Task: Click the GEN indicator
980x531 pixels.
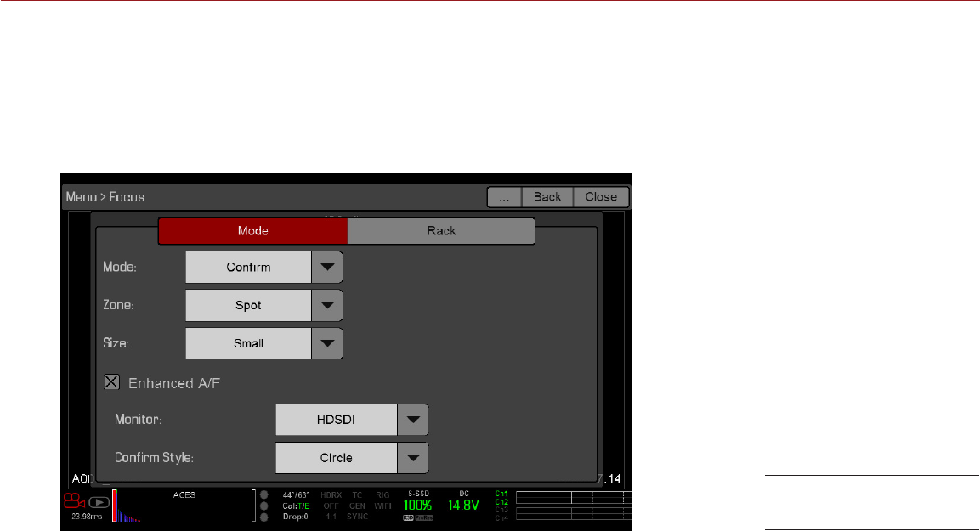Action: pyautogui.click(x=357, y=506)
